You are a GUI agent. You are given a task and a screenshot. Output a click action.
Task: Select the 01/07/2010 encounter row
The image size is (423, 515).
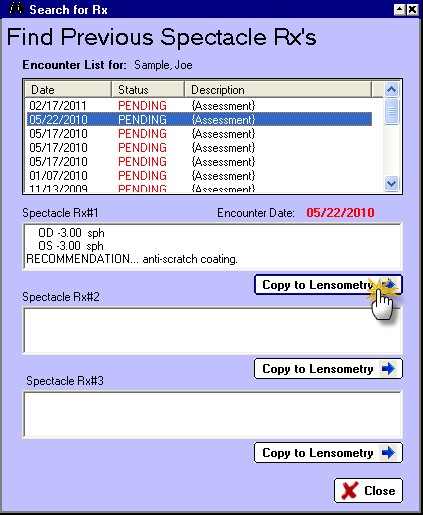click(199, 176)
